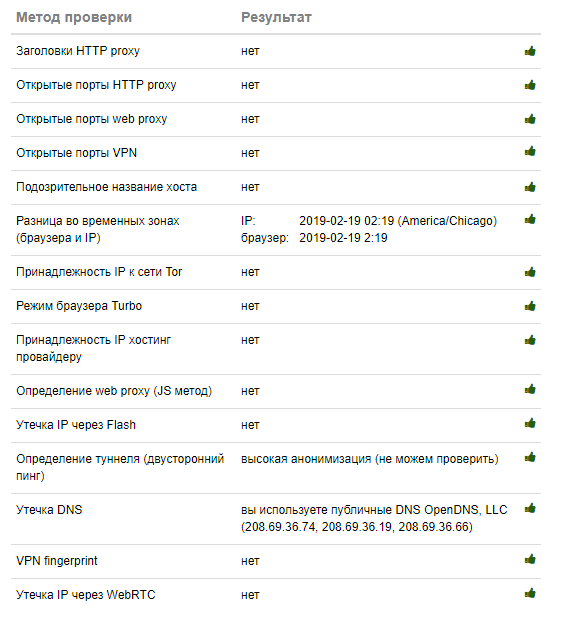Click thumbs-up icon for Заголовки HTTP proxy
The image size is (561, 621).
click(x=530, y=51)
